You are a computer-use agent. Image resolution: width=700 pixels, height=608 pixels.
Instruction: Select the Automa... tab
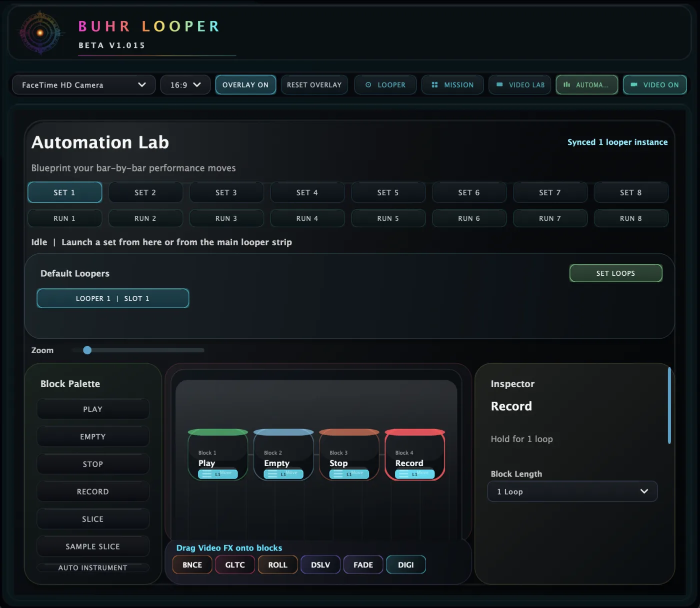pos(587,85)
